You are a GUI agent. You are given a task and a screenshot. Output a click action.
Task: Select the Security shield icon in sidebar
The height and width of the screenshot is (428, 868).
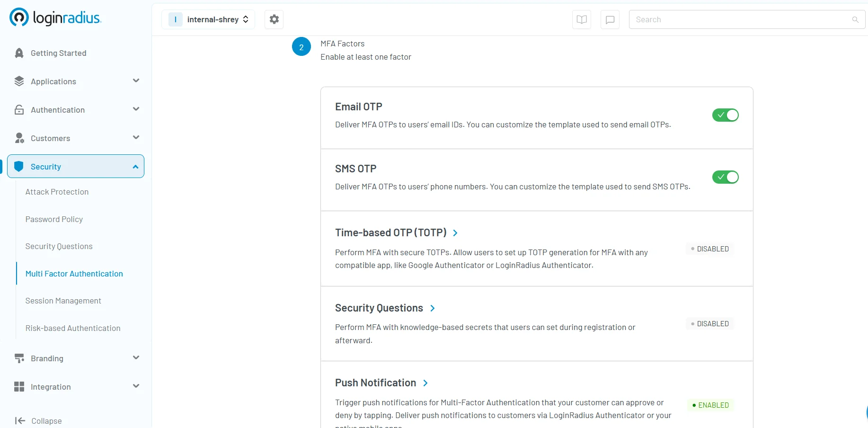point(19,166)
